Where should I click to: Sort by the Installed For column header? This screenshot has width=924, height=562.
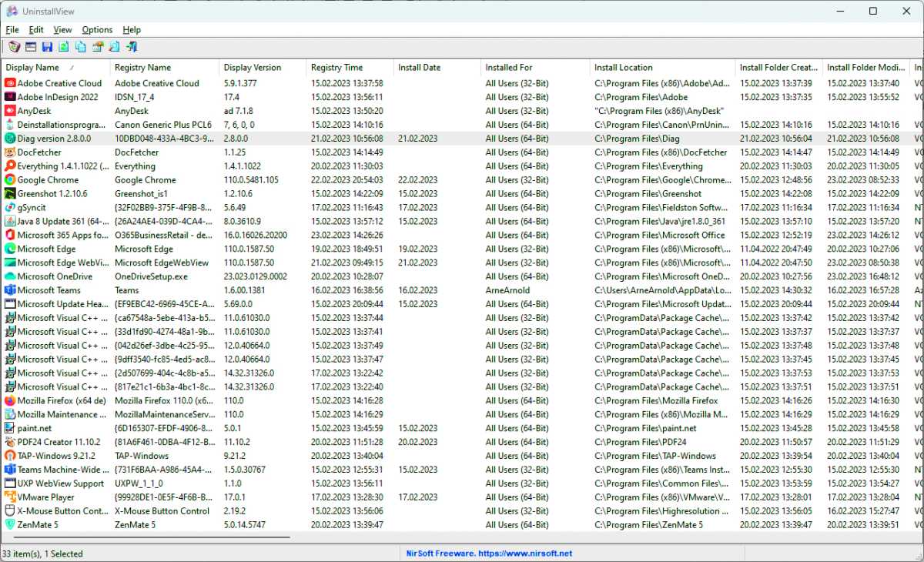pos(535,68)
